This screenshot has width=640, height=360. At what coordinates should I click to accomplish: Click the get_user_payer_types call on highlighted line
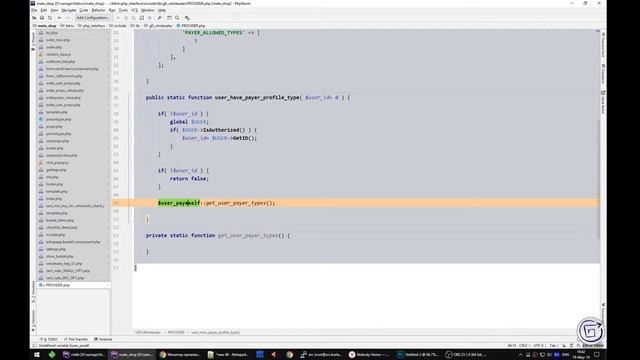(x=236, y=203)
